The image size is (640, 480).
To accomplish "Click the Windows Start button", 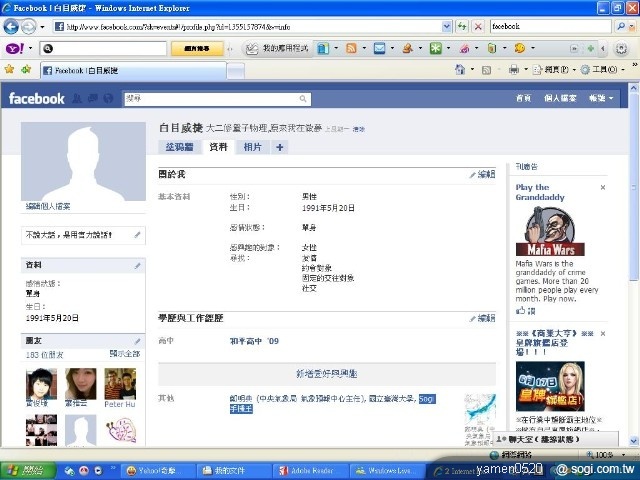I will point(28,471).
